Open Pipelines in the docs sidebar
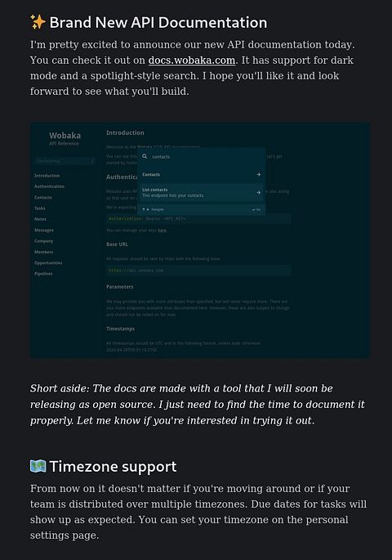The width and height of the screenshot is (392, 560). coord(43,274)
